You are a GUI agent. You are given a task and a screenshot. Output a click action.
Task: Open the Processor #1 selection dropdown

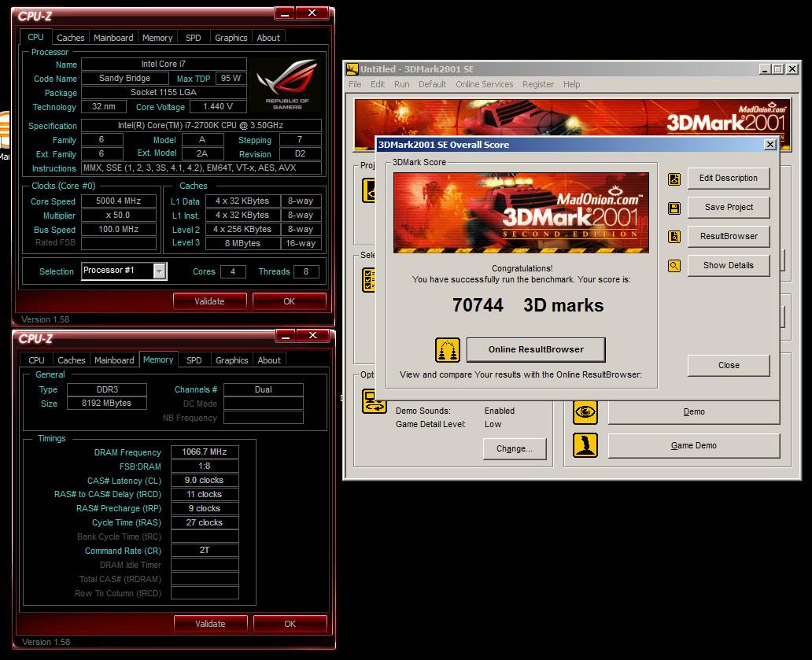pyautogui.click(x=160, y=271)
